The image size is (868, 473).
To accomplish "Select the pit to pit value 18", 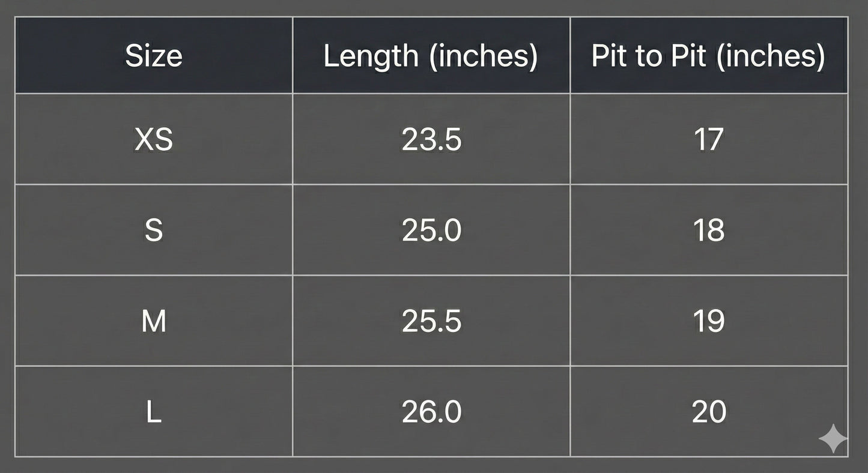I will tap(709, 230).
